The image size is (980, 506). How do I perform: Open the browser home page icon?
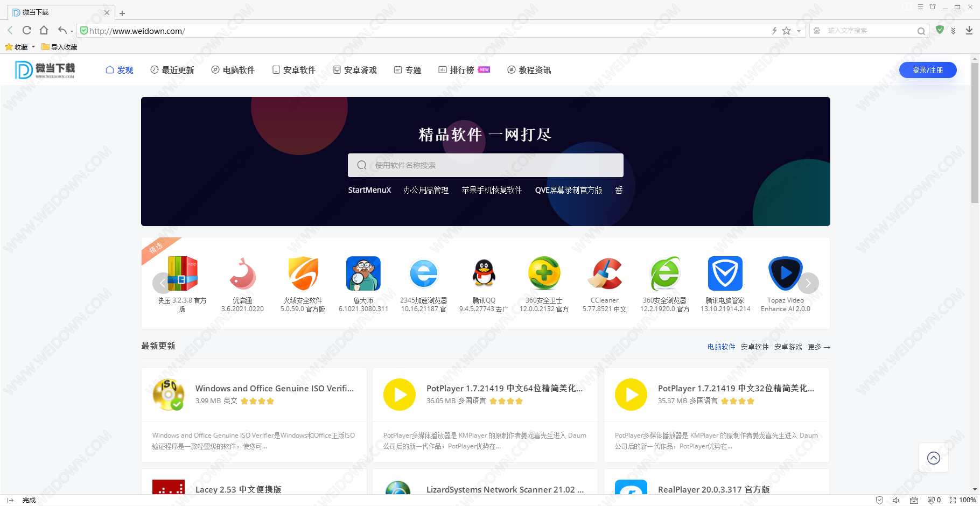44,31
